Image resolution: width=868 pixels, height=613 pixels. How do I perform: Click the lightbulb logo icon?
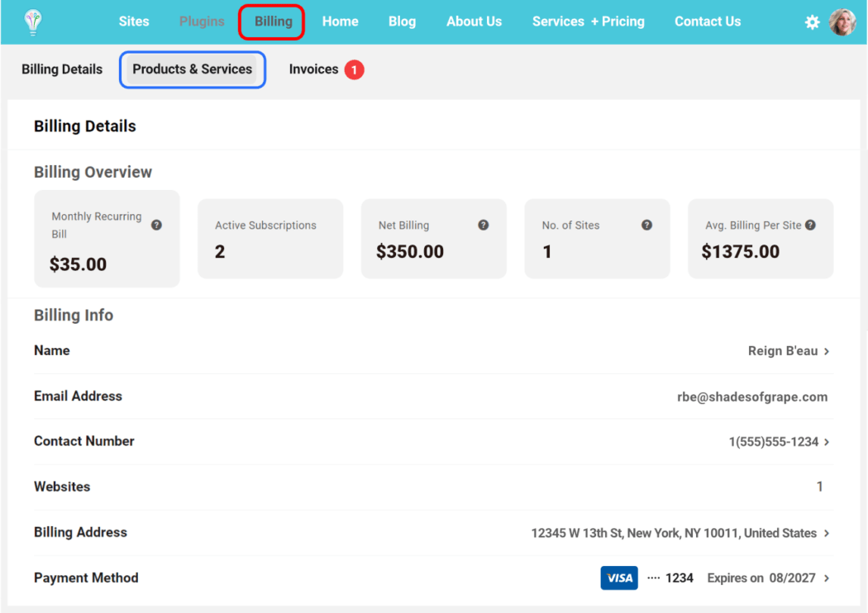click(33, 22)
